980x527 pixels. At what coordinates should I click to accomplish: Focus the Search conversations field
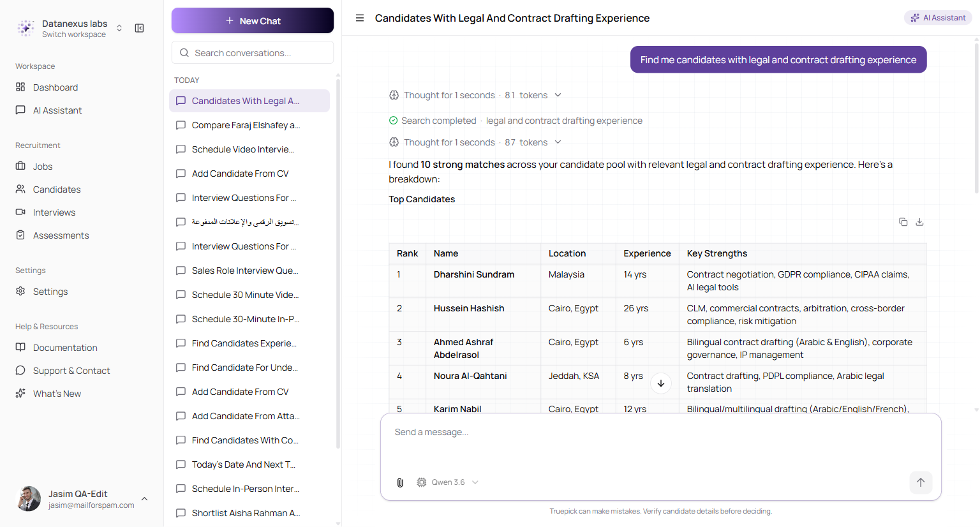[253, 53]
